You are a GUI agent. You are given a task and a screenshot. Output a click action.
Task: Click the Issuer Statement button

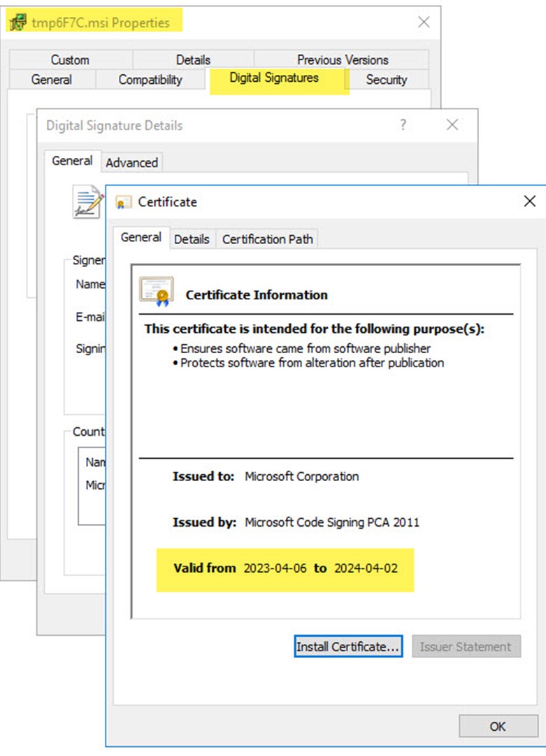[x=466, y=647]
